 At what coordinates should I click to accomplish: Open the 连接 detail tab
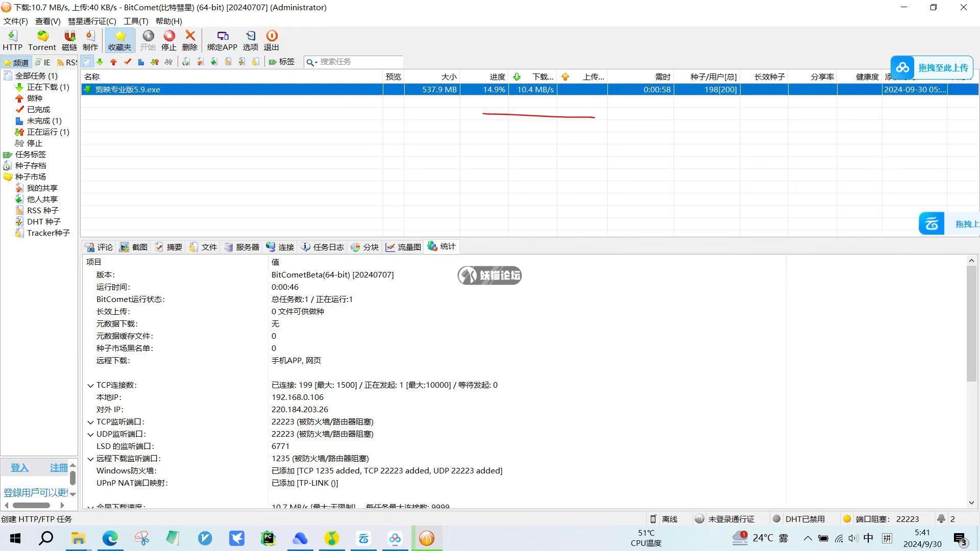280,247
